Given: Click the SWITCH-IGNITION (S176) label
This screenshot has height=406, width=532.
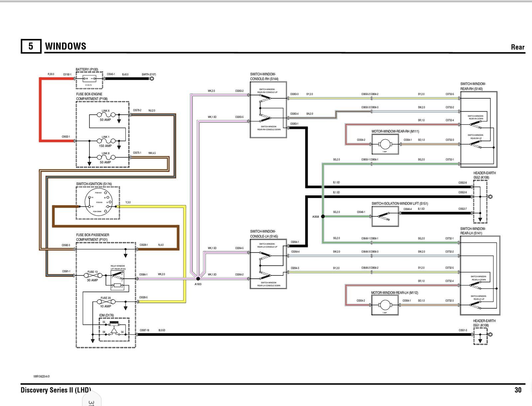Looking at the screenshot, I should click(94, 184).
